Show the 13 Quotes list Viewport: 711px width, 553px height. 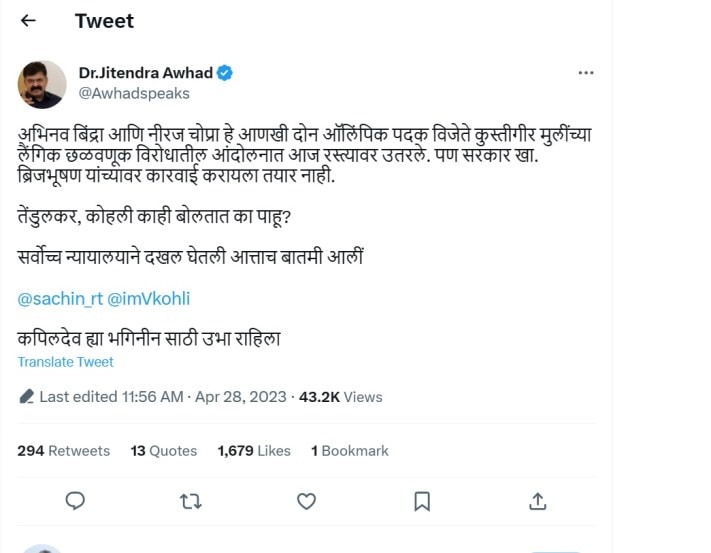coord(164,451)
